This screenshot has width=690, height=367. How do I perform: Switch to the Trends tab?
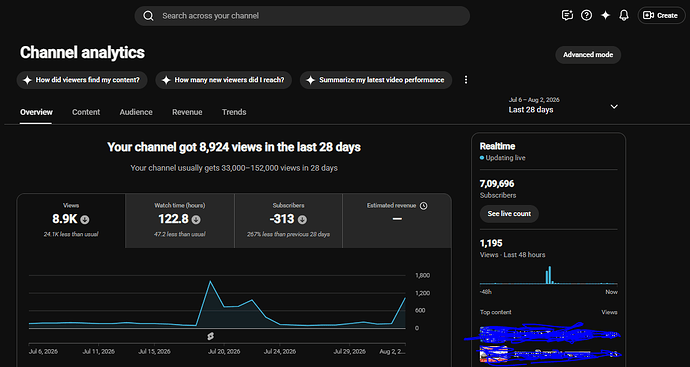[x=234, y=112]
